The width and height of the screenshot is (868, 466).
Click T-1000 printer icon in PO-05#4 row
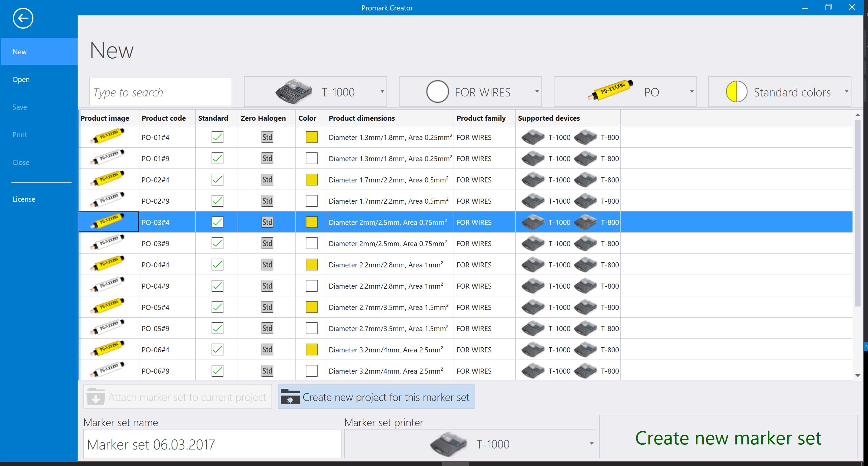pos(533,307)
